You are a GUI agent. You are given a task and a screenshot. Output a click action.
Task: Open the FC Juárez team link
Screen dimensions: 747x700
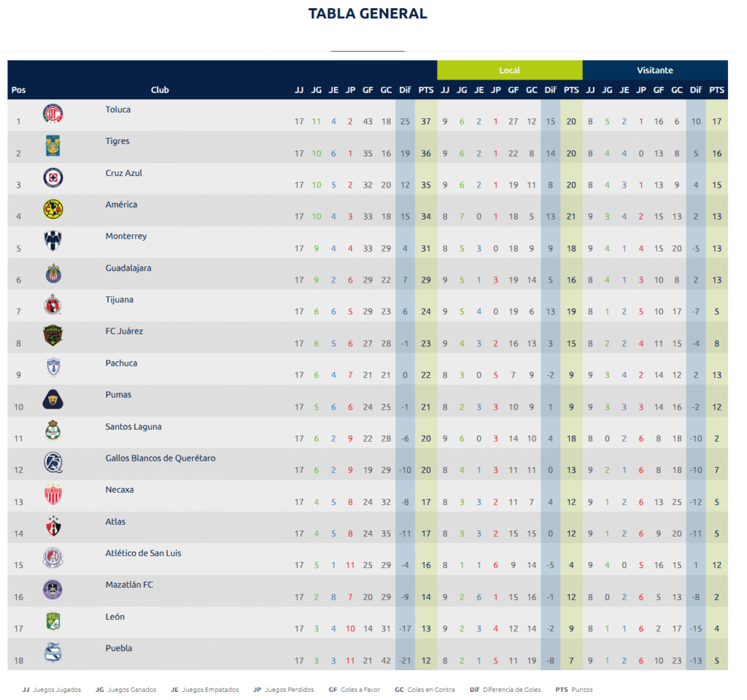(x=124, y=331)
